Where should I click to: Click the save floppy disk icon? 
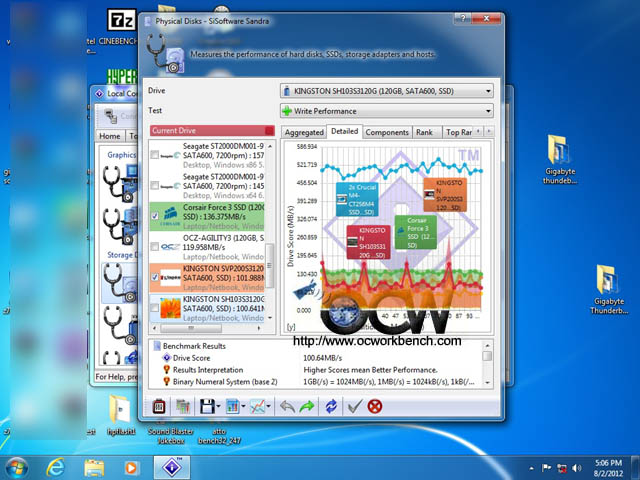[207, 407]
